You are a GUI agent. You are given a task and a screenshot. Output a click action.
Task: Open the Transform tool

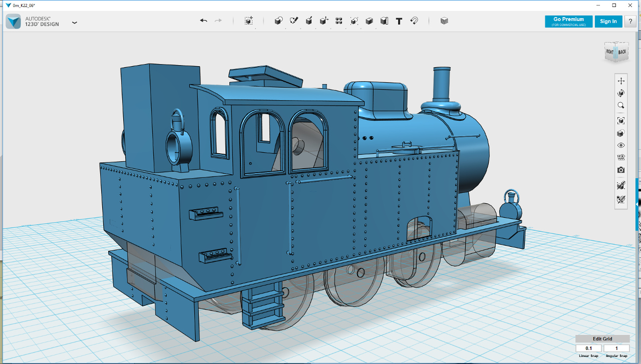249,21
